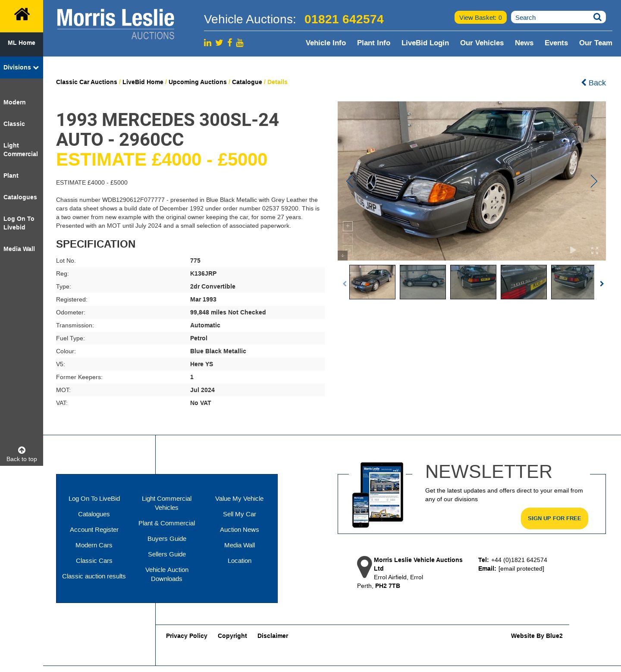Open footer Classic auction results link
This screenshot has height=672, width=621.
(94, 576)
